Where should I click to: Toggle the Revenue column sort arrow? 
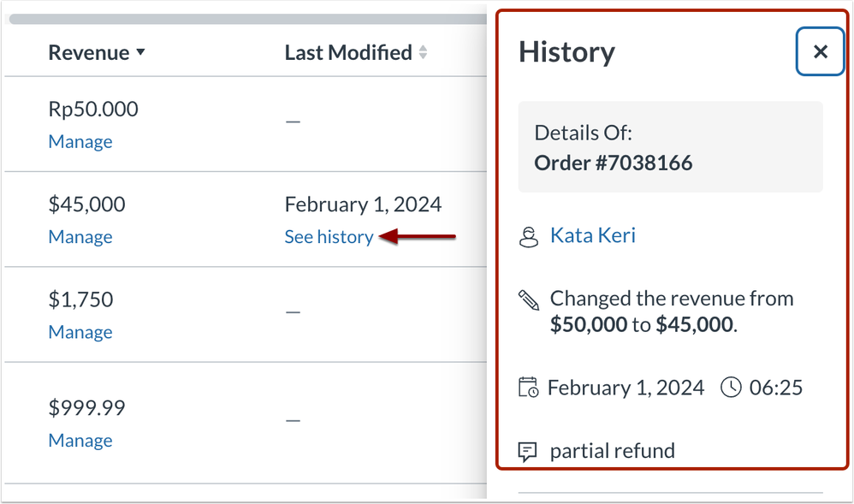tap(140, 53)
